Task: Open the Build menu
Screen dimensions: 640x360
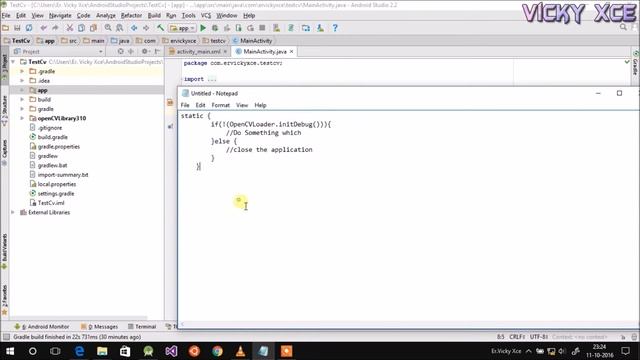Action: 154,16
